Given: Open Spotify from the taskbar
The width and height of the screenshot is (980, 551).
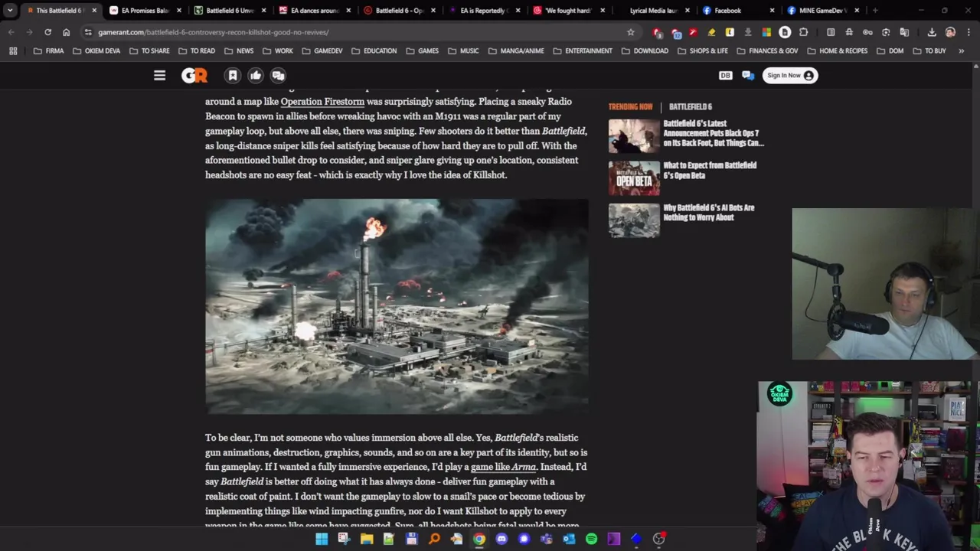Looking at the screenshot, I should (591, 539).
